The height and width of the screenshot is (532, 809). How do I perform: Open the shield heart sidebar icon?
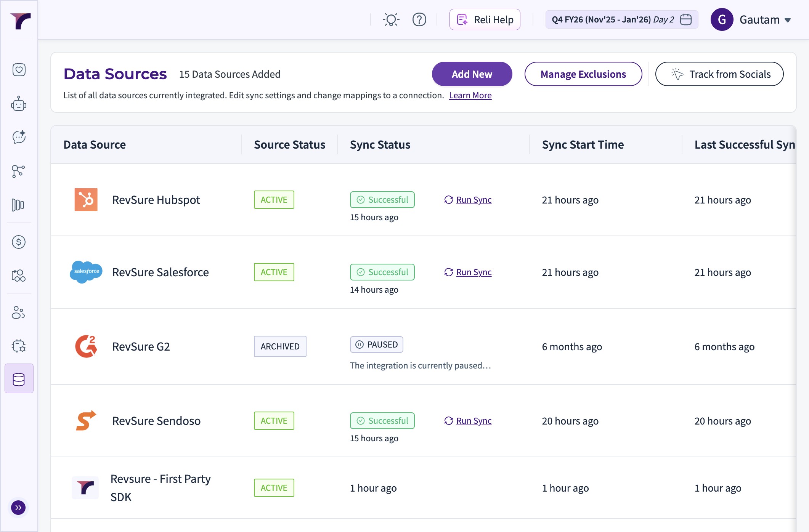[19, 70]
